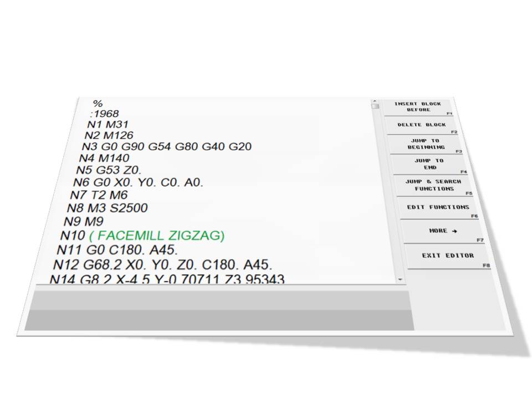532x399 pixels.
Task: Select line N2 M126
Action: [109, 135]
